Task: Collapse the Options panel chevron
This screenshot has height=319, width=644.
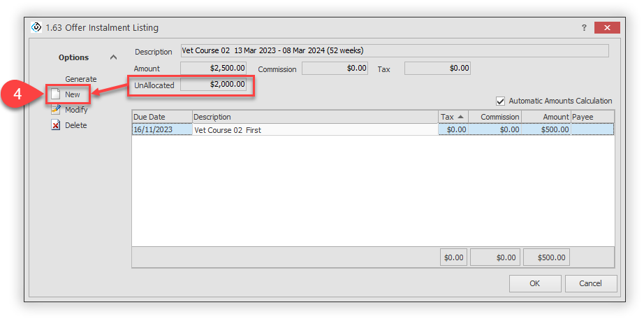Action: tap(113, 57)
